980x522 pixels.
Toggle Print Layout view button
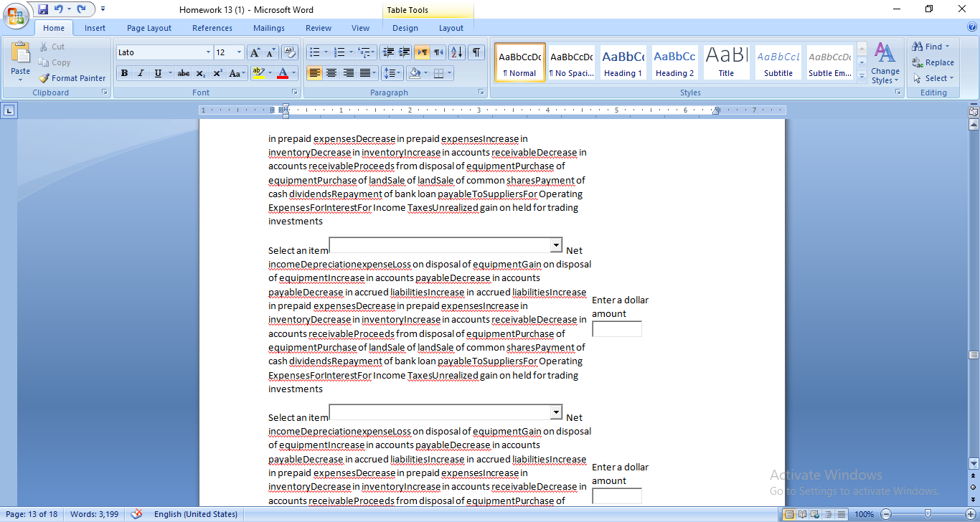coord(789,514)
